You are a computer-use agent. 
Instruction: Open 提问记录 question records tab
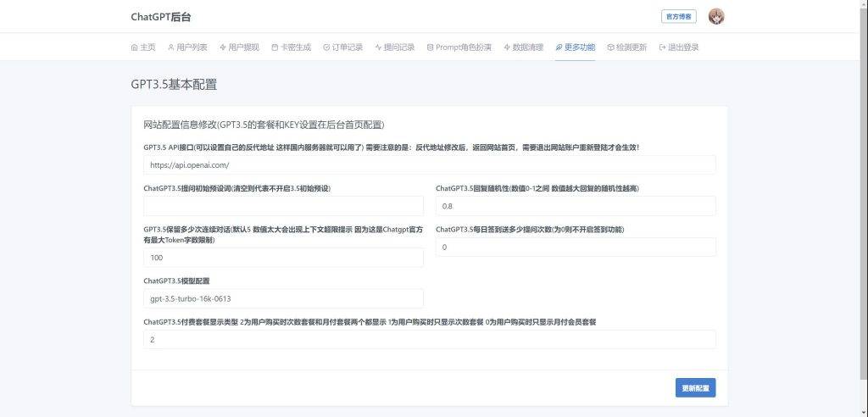click(x=395, y=47)
